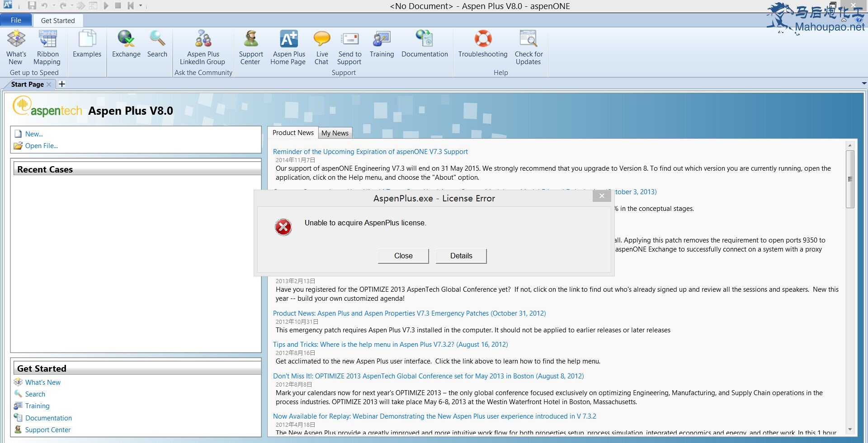The height and width of the screenshot is (443, 868).
Task: Close the License Error dialog via X
Action: [x=602, y=196]
